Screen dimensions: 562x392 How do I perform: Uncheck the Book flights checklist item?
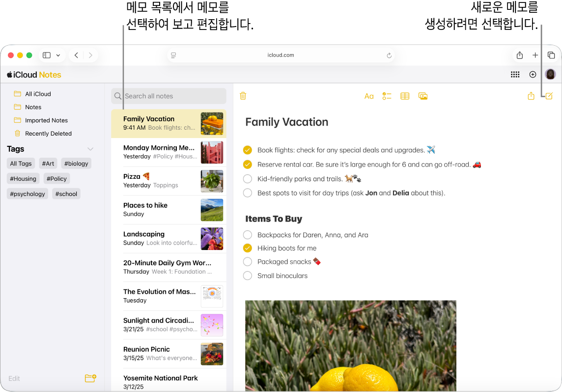[x=247, y=150]
